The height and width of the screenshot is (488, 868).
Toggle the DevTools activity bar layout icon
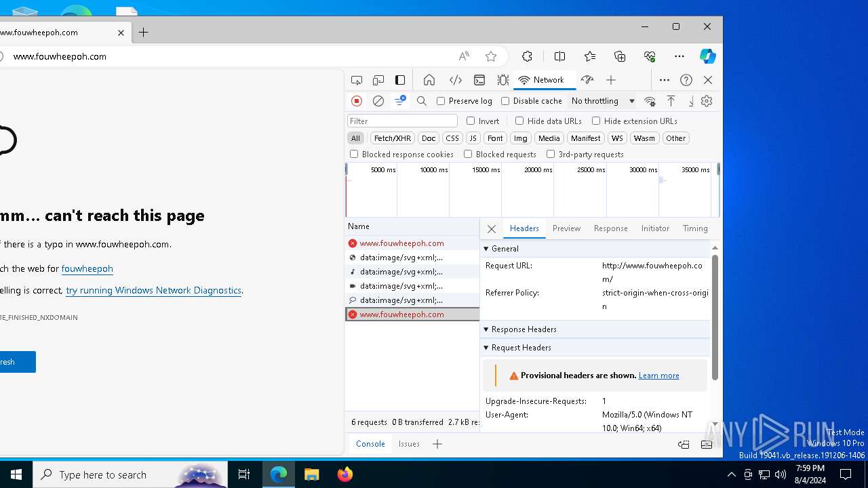coord(400,80)
